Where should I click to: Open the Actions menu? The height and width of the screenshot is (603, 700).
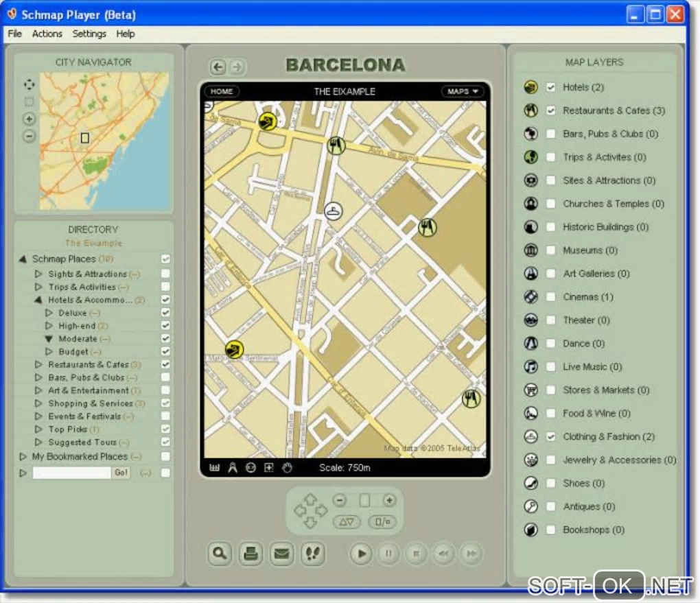point(47,34)
